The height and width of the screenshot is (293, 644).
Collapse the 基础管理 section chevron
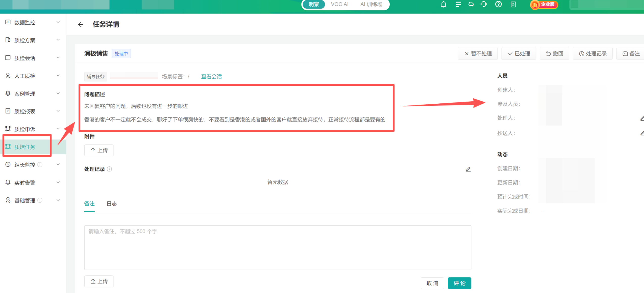click(x=58, y=200)
